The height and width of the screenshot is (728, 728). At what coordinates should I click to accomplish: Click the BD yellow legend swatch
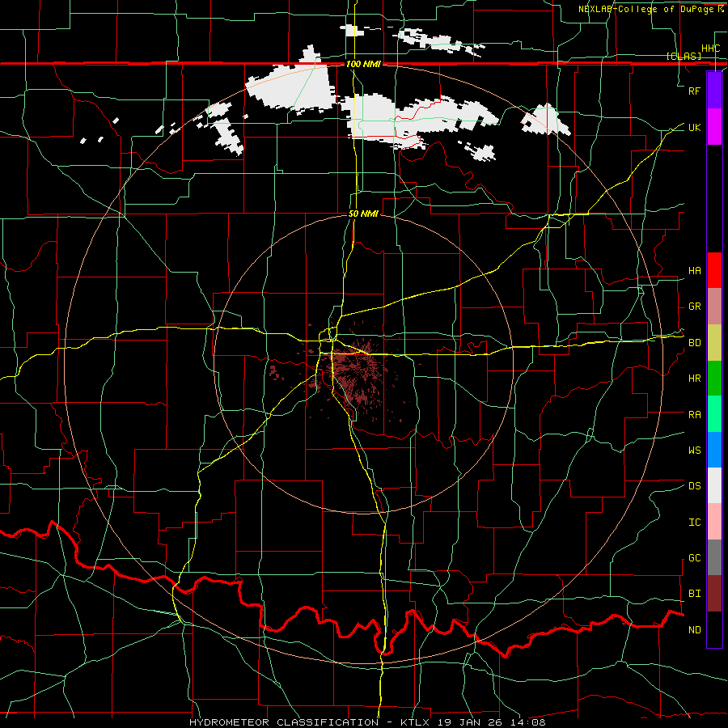tap(714, 343)
